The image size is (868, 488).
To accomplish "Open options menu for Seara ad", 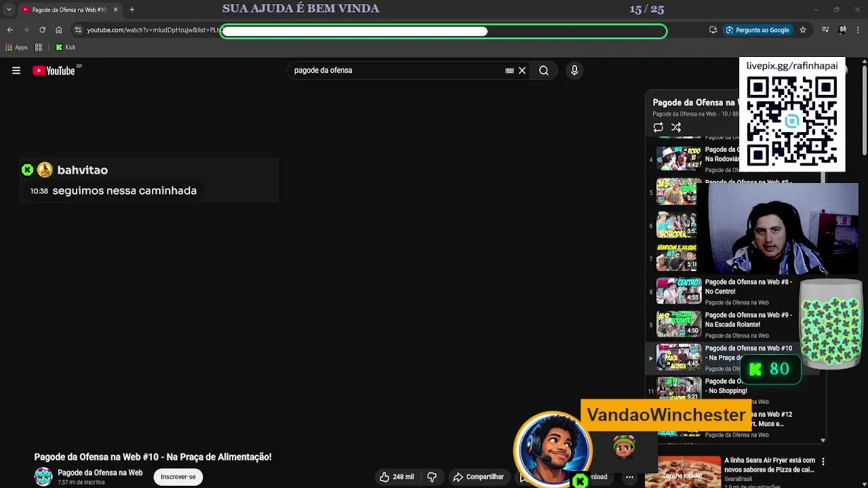I will [x=823, y=462].
